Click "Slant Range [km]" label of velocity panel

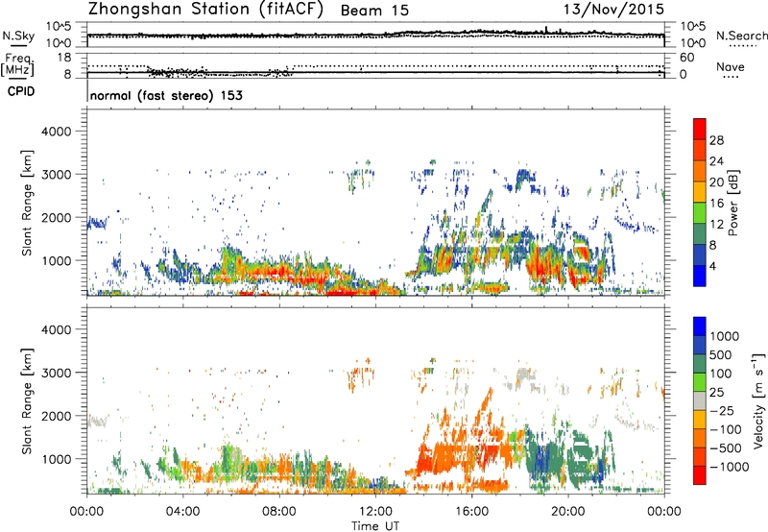pyautogui.click(x=27, y=401)
